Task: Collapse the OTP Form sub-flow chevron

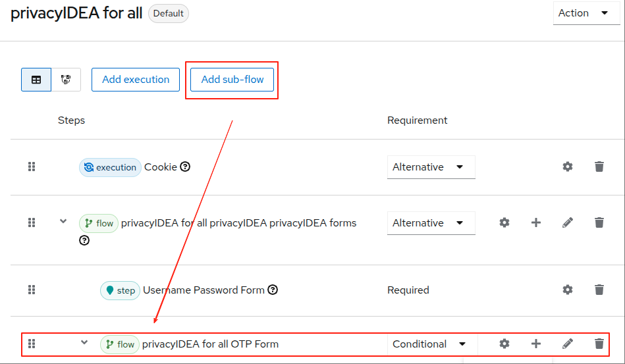Action: [84, 342]
